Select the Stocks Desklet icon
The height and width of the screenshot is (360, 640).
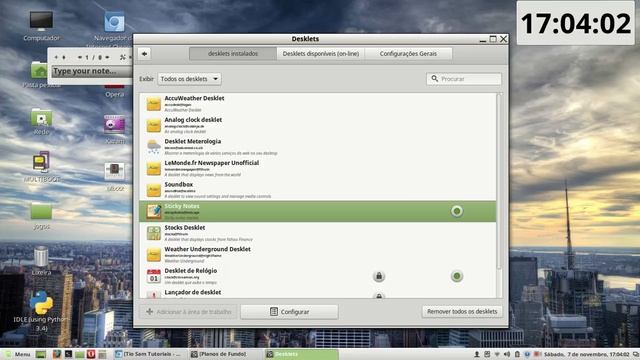pyautogui.click(x=153, y=233)
